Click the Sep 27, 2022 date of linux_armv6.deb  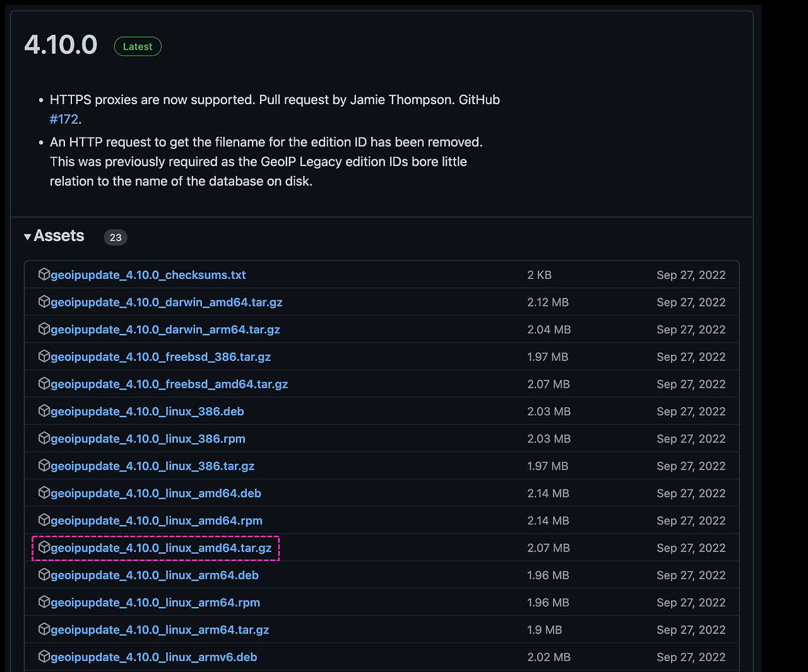click(x=691, y=657)
